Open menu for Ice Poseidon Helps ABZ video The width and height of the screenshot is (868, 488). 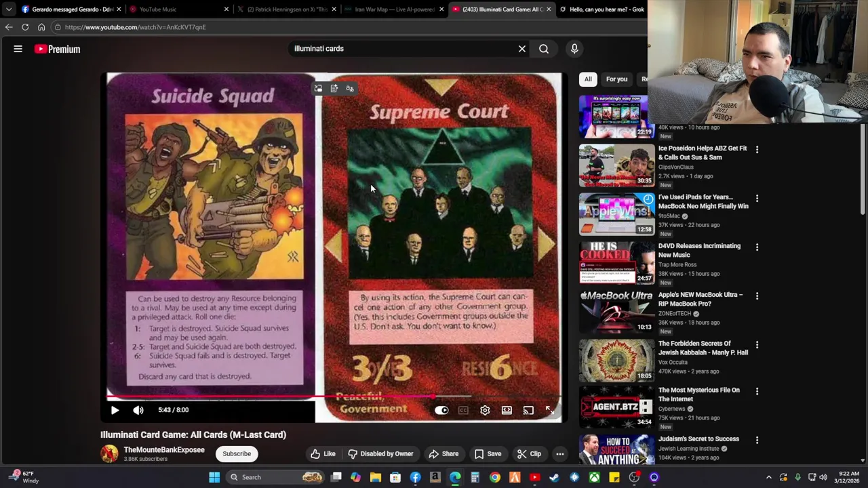[757, 149]
